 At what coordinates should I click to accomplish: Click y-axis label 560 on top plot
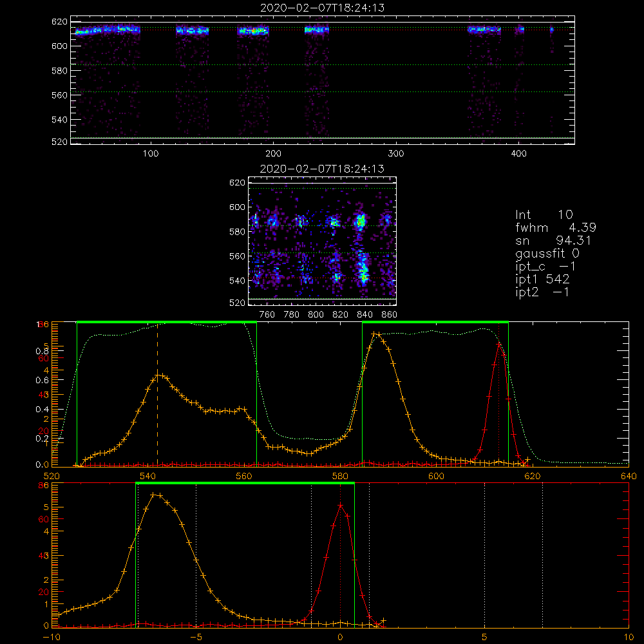tap(59, 95)
